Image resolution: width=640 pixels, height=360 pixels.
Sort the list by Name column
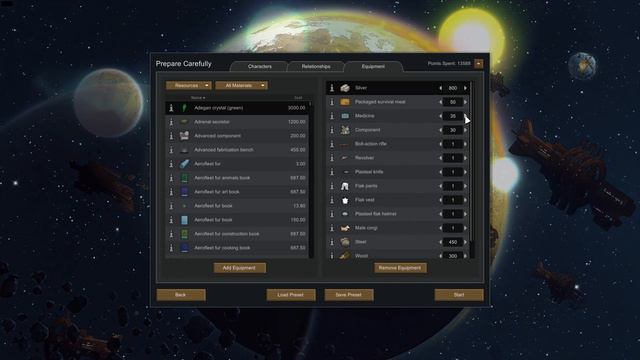(198, 98)
